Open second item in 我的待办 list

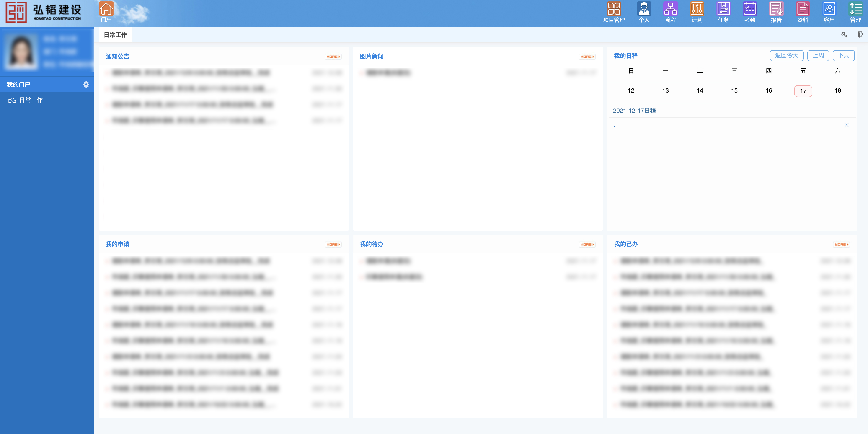click(x=478, y=277)
